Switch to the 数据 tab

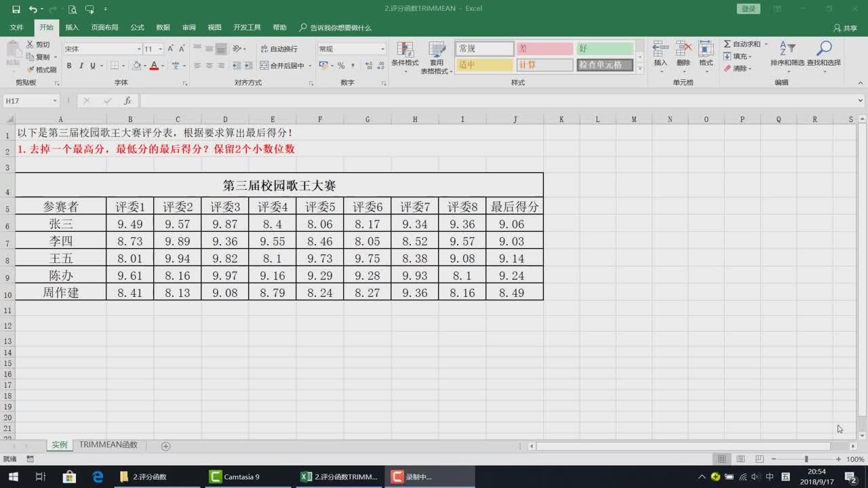coord(163,28)
